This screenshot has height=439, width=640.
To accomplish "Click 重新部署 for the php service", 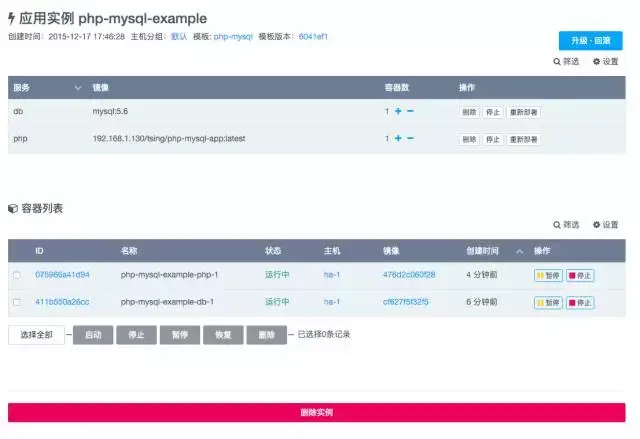I will coord(524,140).
